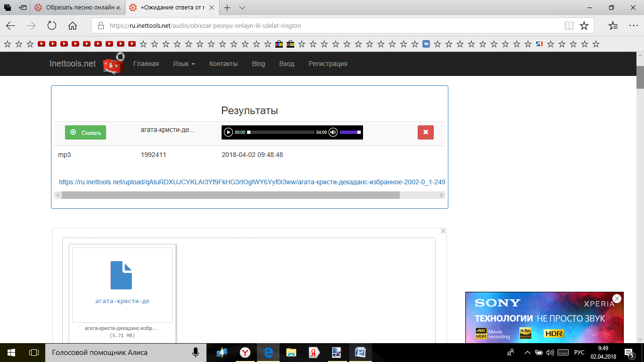Toggle reading view book icon
This screenshot has width=644, height=362.
click(569, 26)
